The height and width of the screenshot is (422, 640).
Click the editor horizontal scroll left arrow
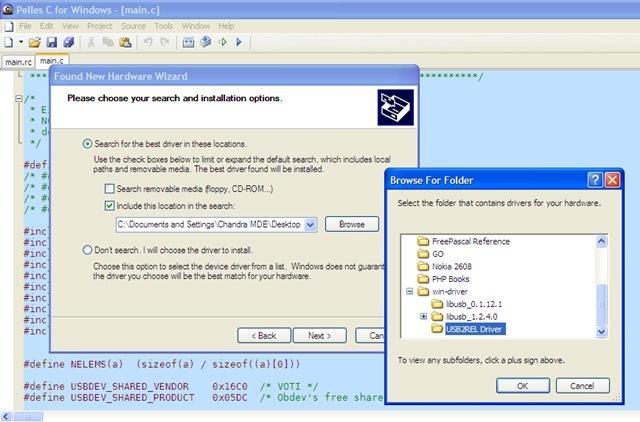pos(6,417)
